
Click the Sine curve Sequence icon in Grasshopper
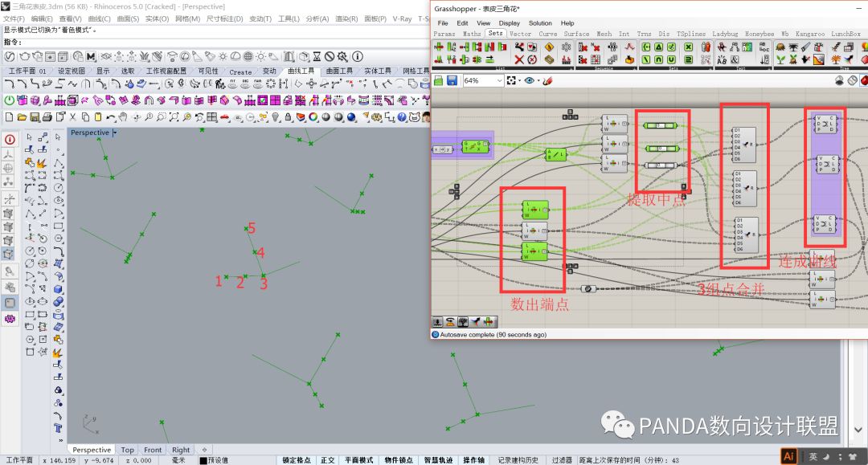click(629, 47)
